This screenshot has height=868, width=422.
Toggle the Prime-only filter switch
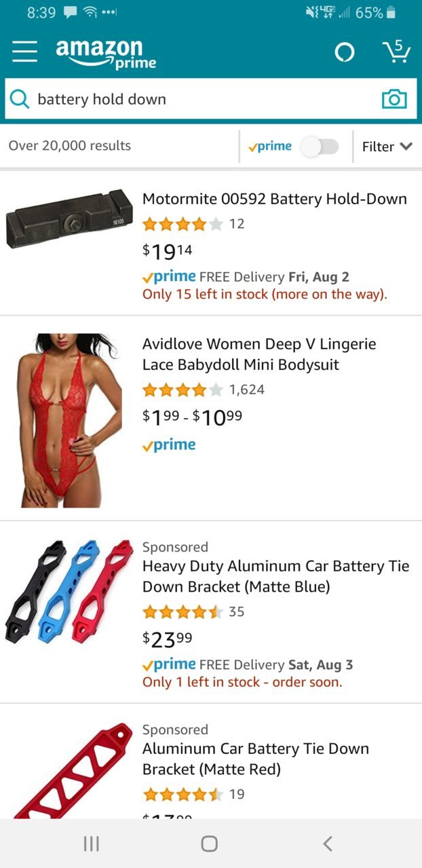[320, 147]
